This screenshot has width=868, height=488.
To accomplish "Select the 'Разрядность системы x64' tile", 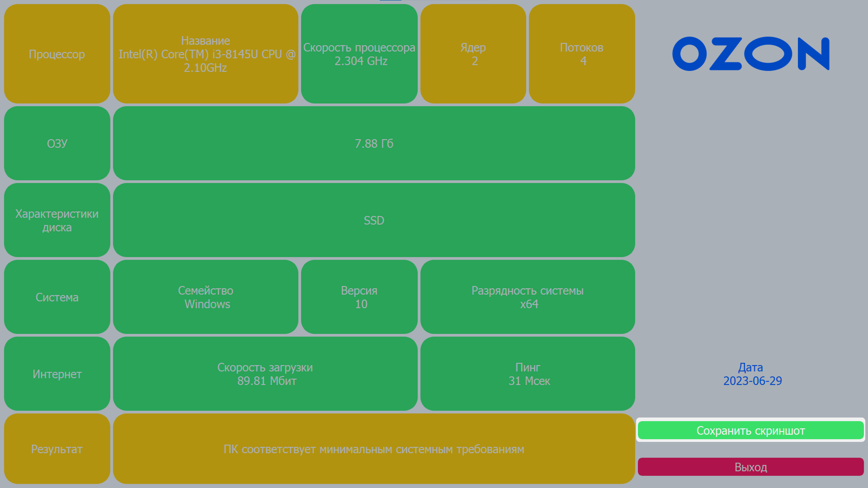I will click(528, 297).
